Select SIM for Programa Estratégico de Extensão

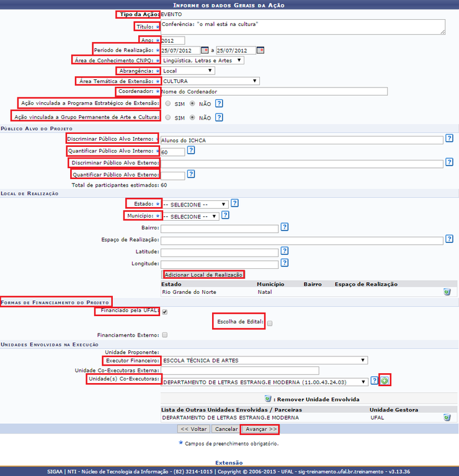point(168,104)
